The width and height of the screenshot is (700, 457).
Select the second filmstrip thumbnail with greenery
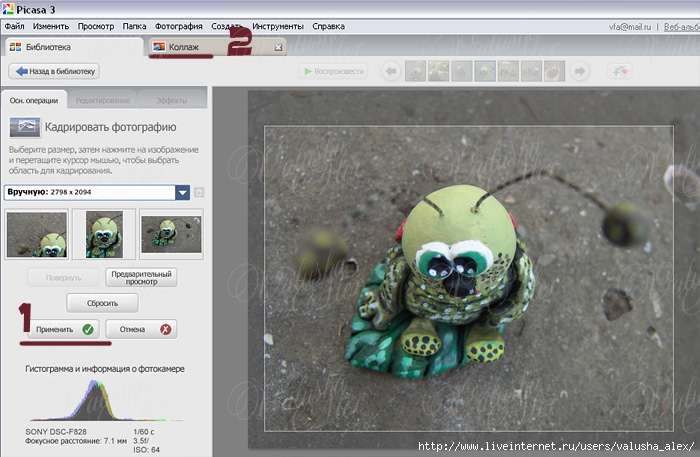(x=438, y=71)
